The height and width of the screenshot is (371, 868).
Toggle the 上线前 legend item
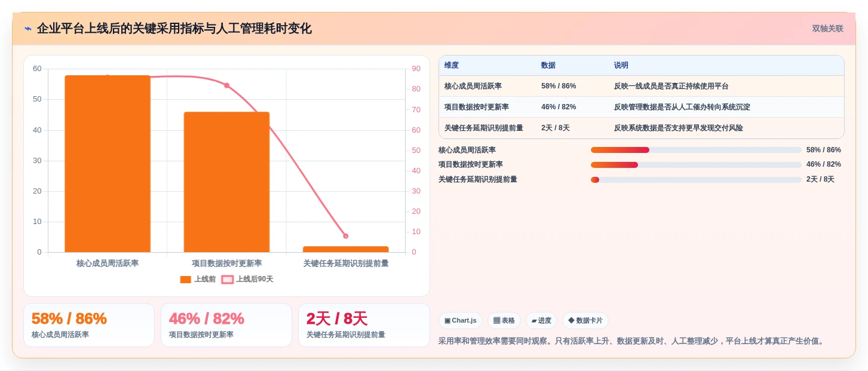point(198,279)
